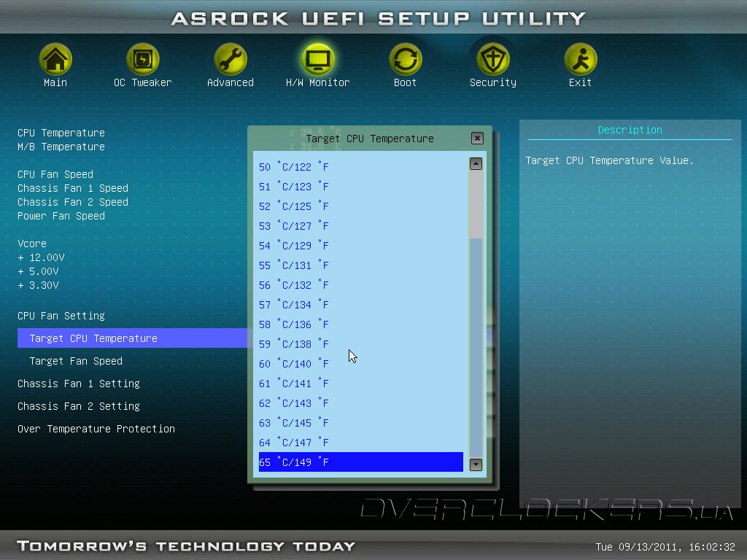The width and height of the screenshot is (747, 560).
Task: Click the Description panel heading
Action: (x=630, y=130)
